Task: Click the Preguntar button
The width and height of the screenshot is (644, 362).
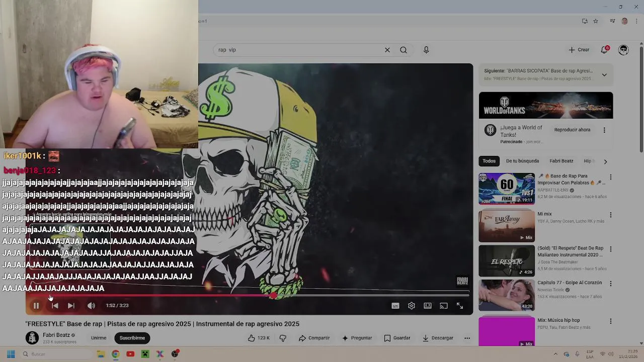Action: [x=357, y=338]
